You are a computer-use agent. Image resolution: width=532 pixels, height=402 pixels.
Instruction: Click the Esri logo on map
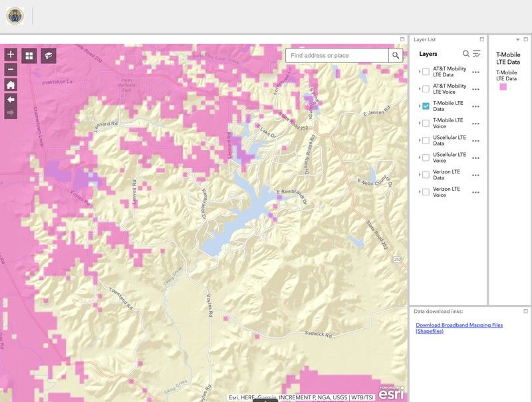[391, 393]
